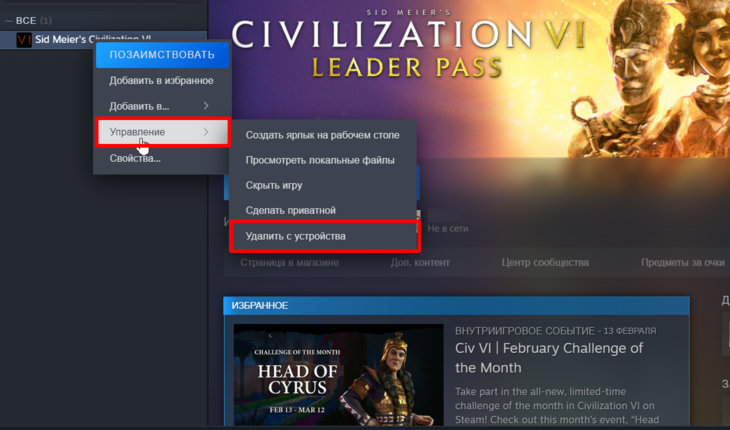Open Свойства... from the context menu
Viewport: 730px width, 430px height.
pyautogui.click(x=135, y=158)
